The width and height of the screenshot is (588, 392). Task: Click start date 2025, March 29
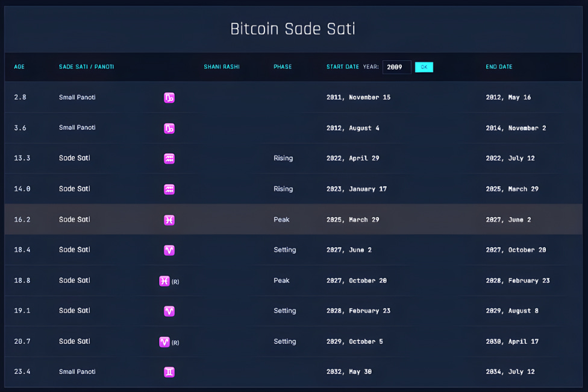pos(352,220)
